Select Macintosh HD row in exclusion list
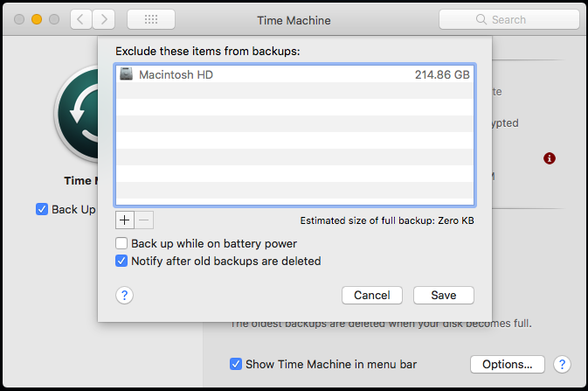Image resolution: width=588 pixels, height=391 pixels. 294,75
